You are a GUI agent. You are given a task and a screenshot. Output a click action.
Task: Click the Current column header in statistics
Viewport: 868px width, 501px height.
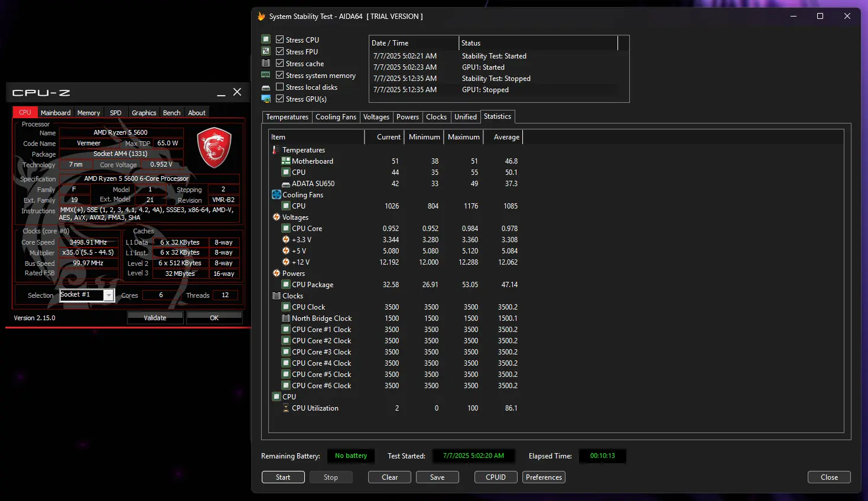click(x=385, y=137)
